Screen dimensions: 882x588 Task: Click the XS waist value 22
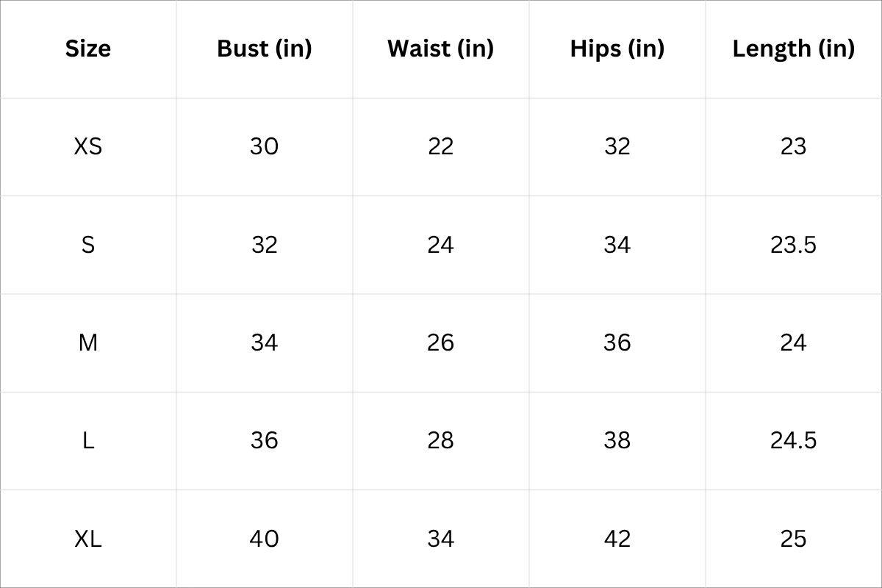pos(440,146)
